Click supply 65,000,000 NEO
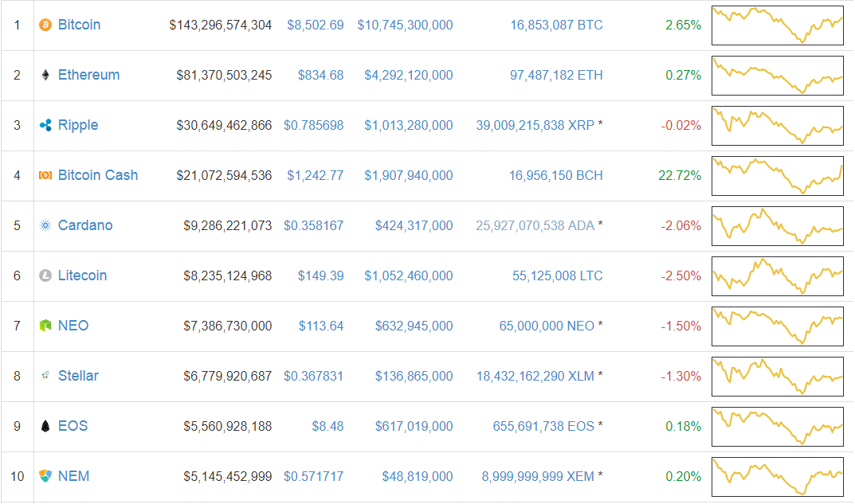This screenshot has width=855, height=504. coord(547,326)
